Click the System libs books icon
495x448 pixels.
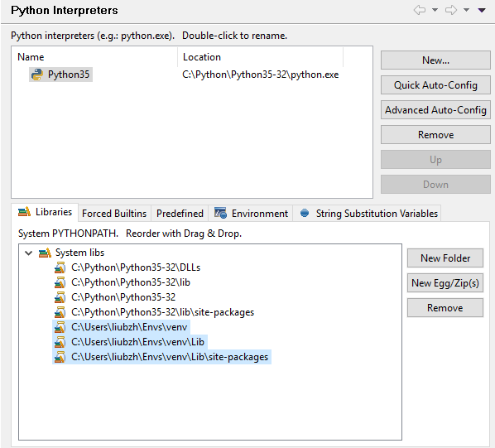point(45,253)
